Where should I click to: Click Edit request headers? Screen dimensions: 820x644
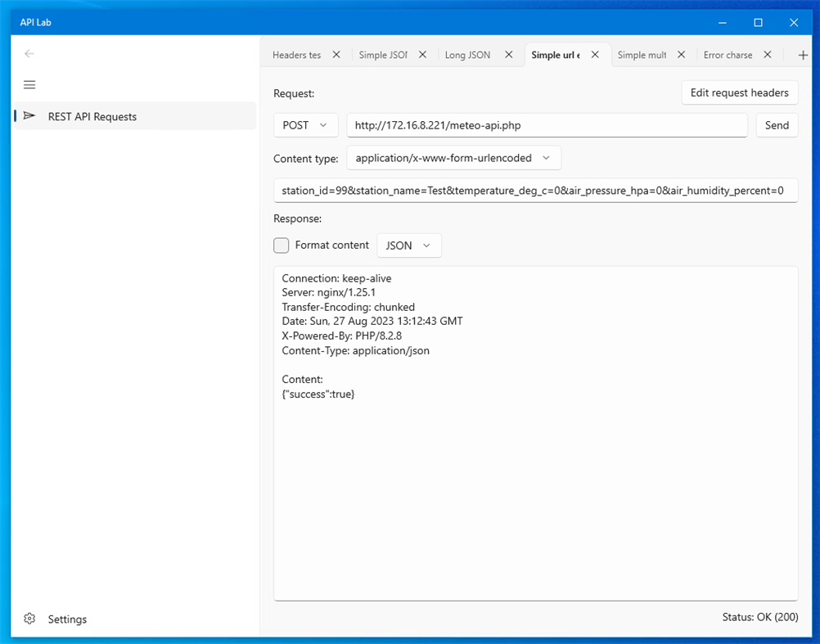[739, 92]
